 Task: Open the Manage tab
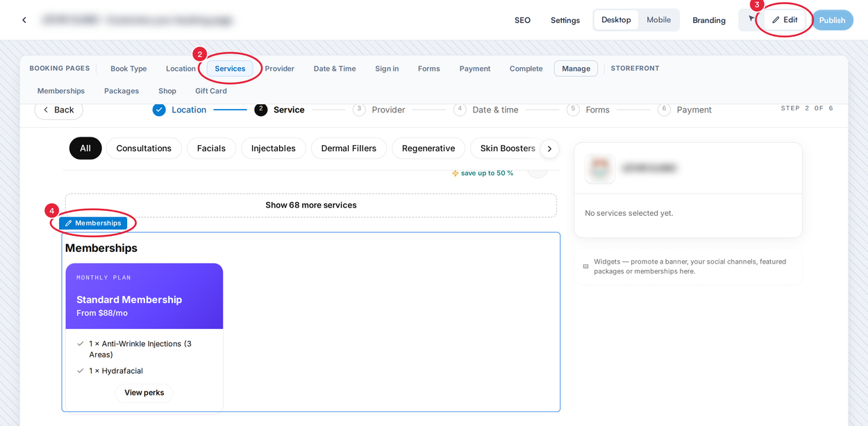tap(576, 69)
